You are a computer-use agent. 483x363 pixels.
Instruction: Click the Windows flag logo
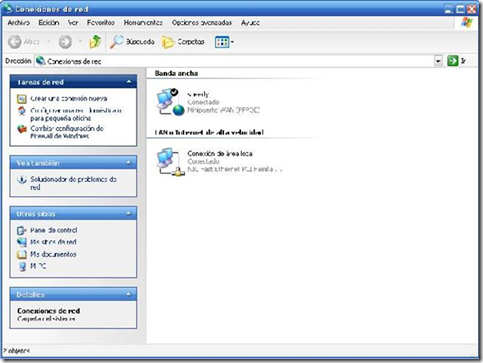[467, 23]
